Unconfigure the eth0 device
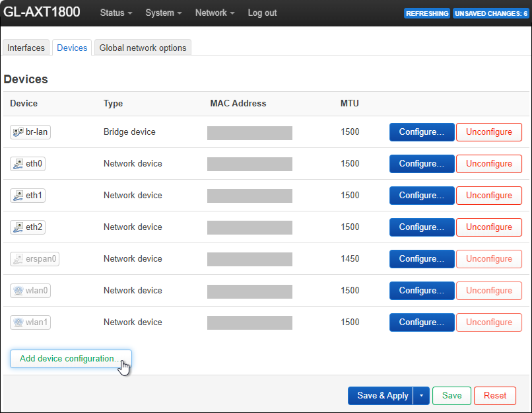532x413 pixels. pos(489,164)
